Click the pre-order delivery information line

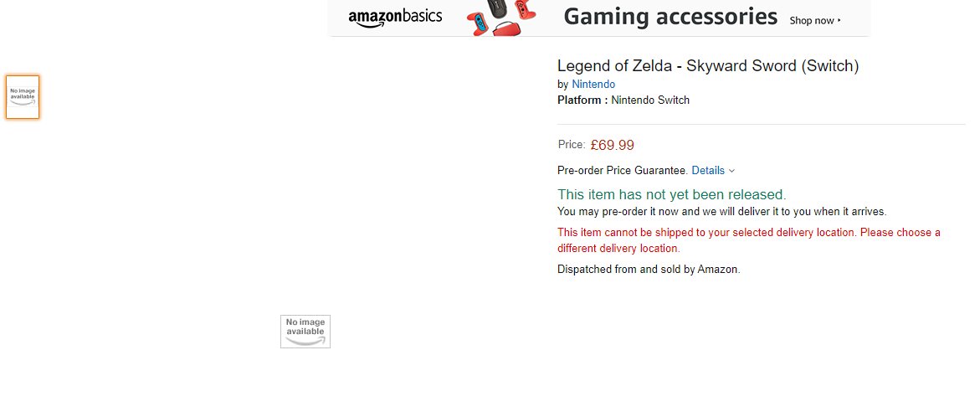(x=721, y=212)
